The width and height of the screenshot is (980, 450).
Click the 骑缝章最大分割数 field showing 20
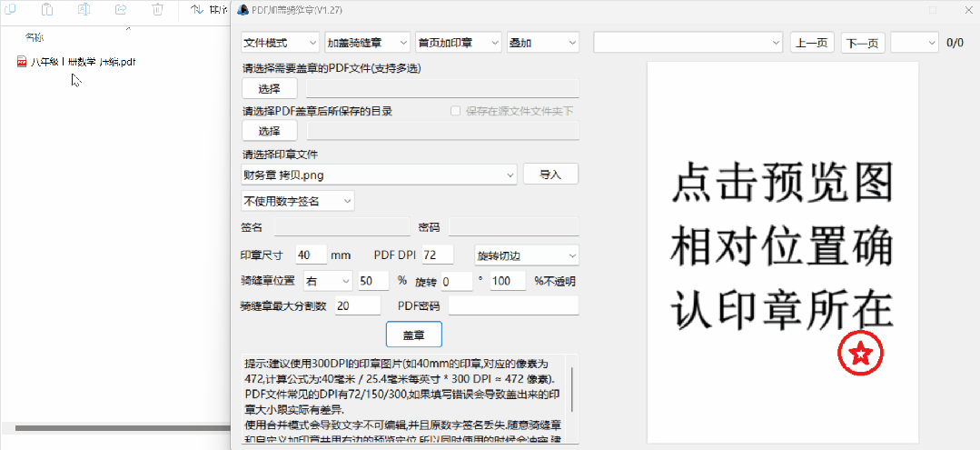tap(358, 306)
